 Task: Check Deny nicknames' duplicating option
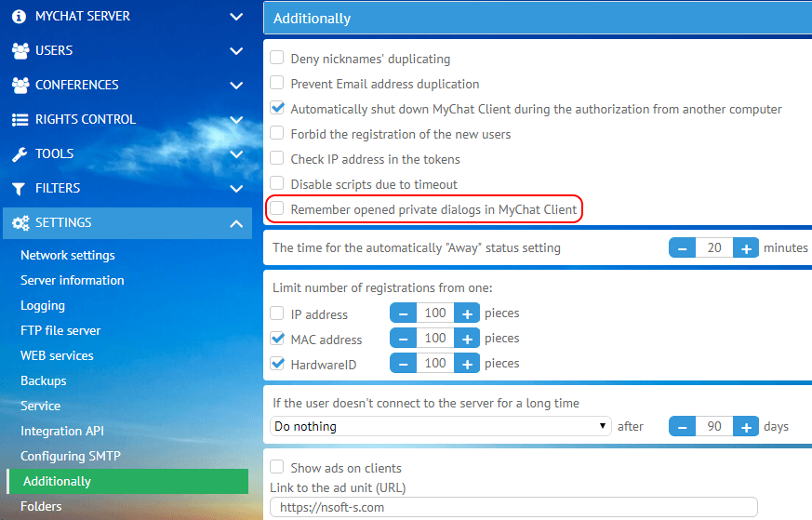277,59
